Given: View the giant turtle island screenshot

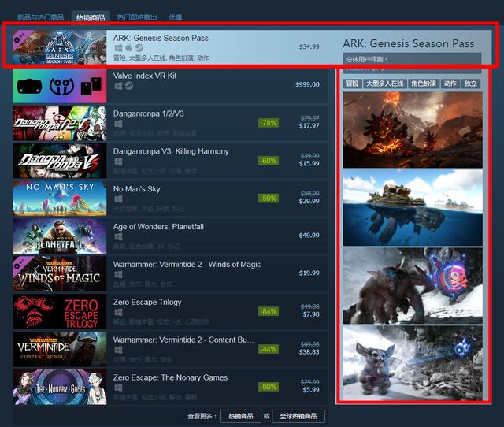Looking at the screenshot, I should coord(413,208).
